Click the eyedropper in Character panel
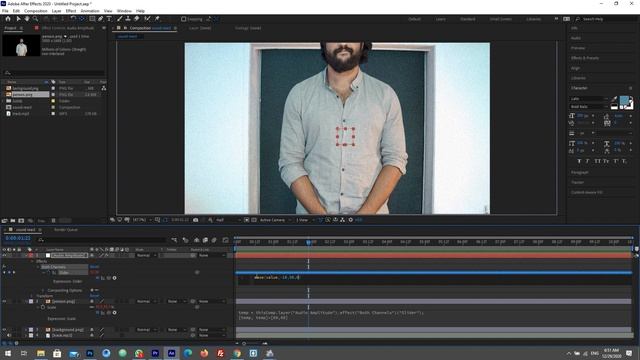The width and height of the screenshot is (640, 360). 615,99
